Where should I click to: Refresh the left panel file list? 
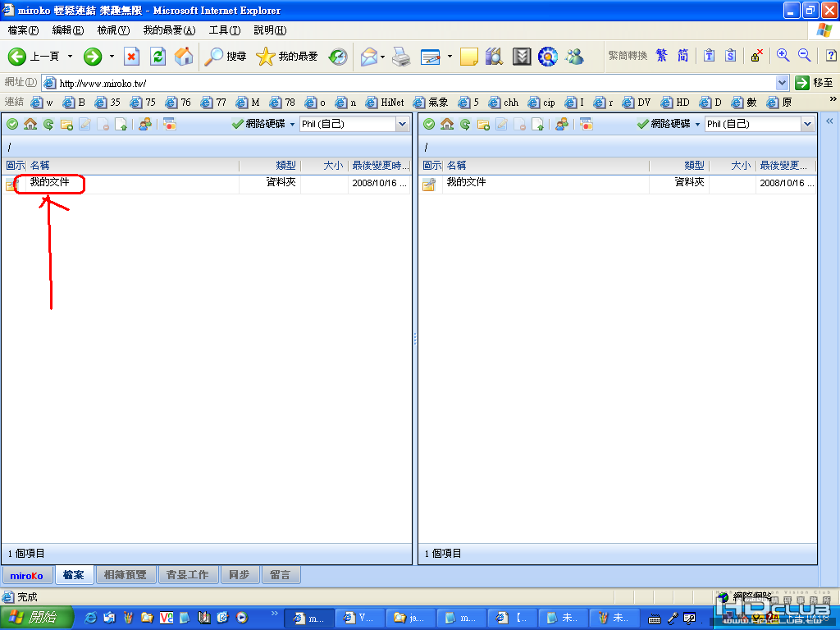pyautogui.click(x=48, y=125)
